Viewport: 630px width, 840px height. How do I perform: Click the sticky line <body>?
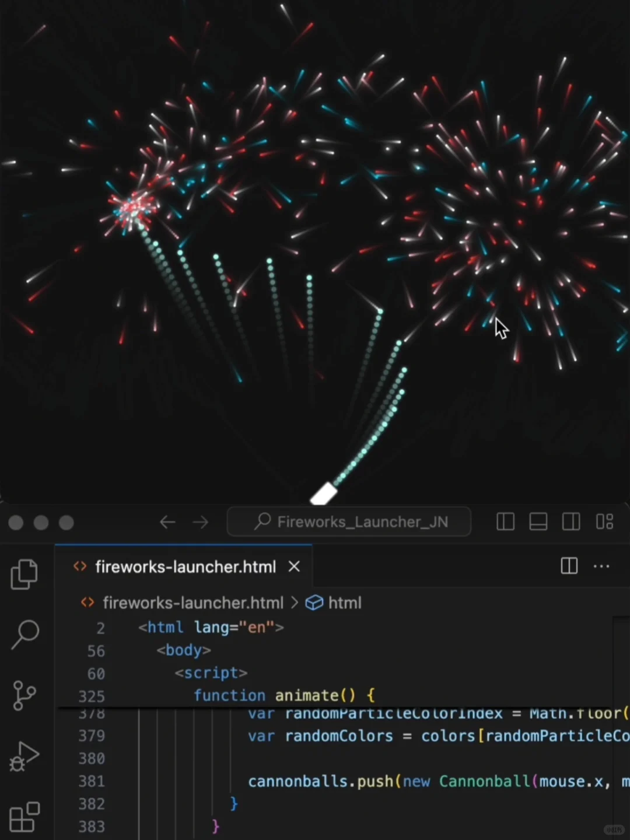(x=184, y=650)
